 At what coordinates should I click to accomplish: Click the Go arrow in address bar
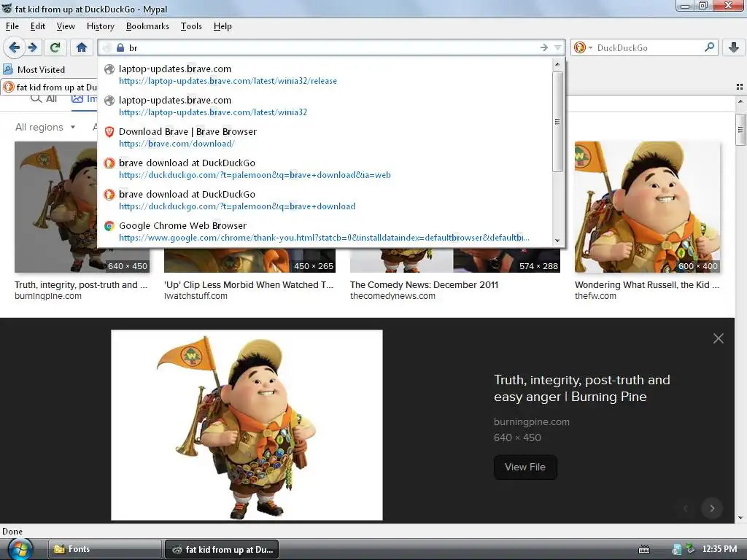tap(543, 47)
